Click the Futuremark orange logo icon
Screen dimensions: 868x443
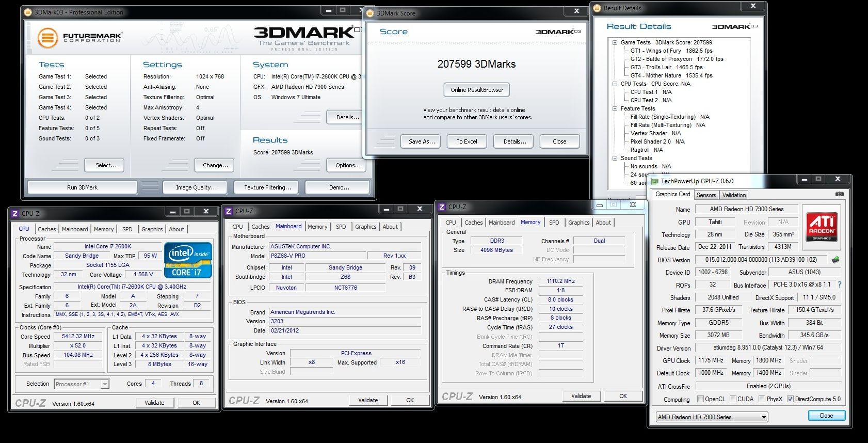(47, 38)
